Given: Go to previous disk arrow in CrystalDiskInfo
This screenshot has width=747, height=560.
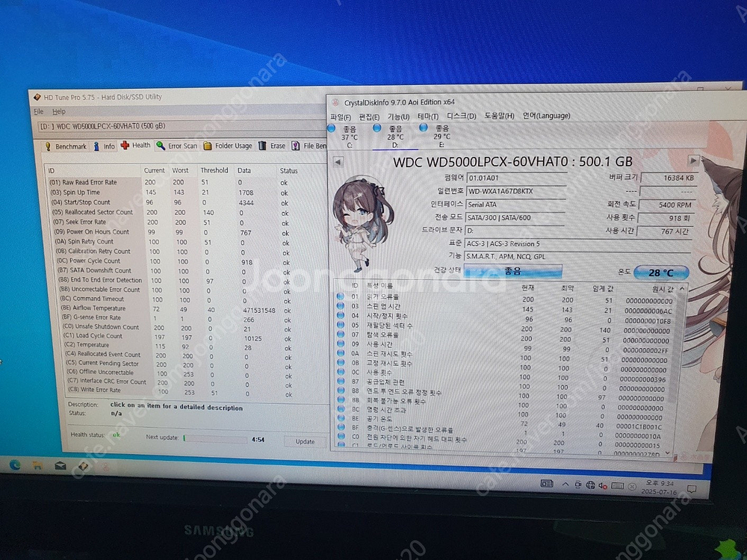Looking at the screenshot, I should (x=338, y=162).
